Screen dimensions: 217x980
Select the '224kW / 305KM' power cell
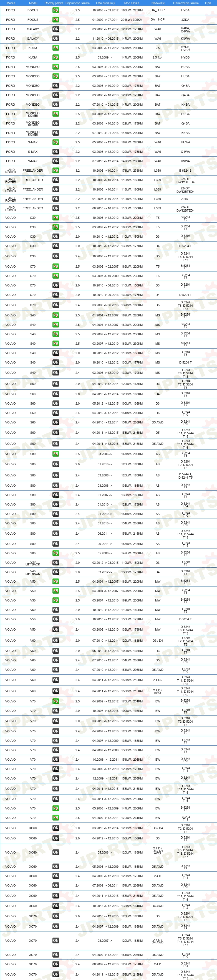[132, 20]
